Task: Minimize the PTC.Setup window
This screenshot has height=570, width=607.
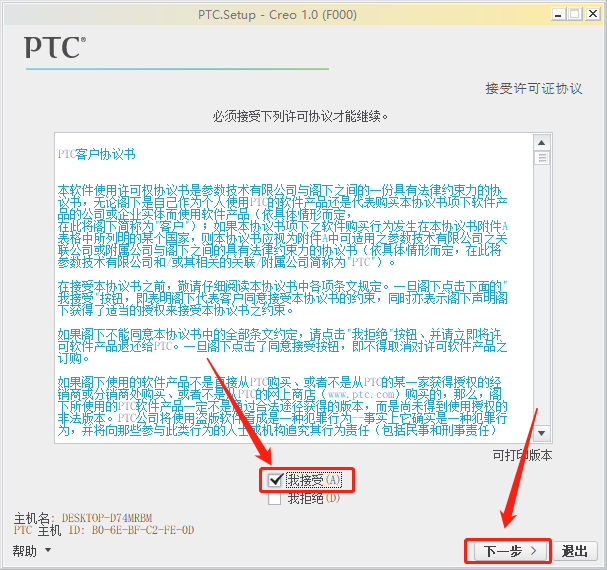Action: pyautogui.click(x=558, y=15)
